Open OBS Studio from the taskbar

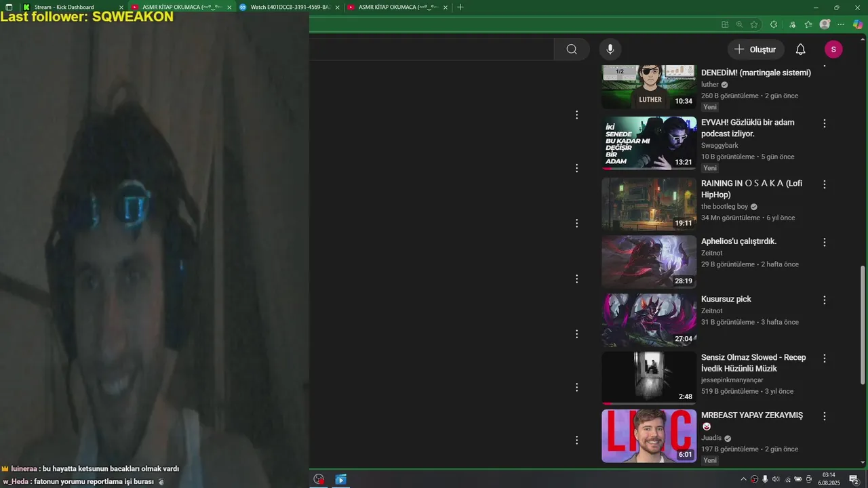(x=319, y=479)
